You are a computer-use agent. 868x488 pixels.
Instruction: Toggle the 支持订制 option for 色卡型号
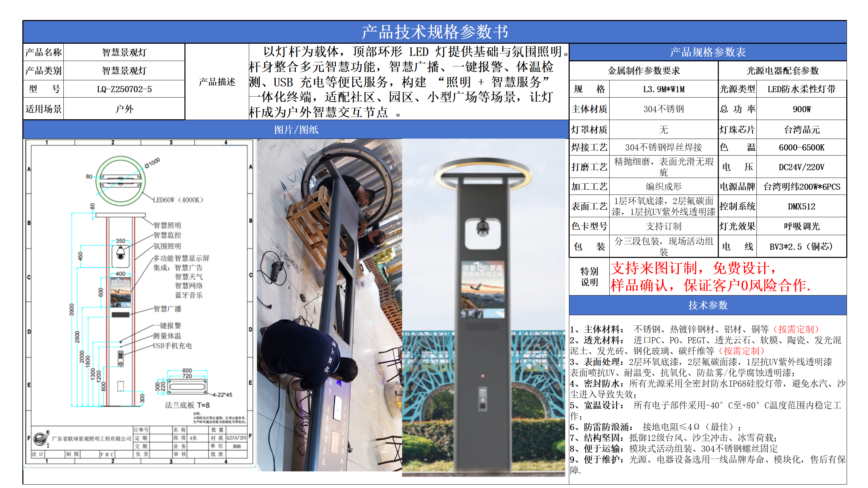pos(665,227)
